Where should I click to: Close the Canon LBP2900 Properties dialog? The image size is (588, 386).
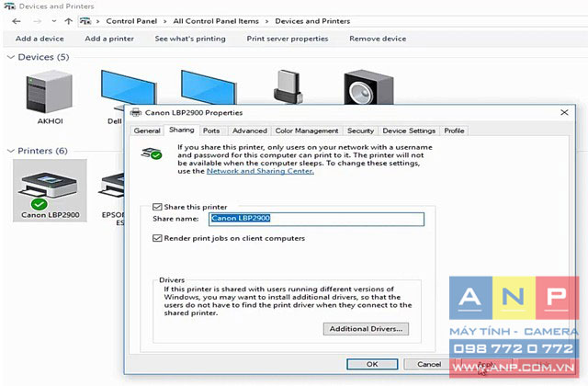pos(564,112)
